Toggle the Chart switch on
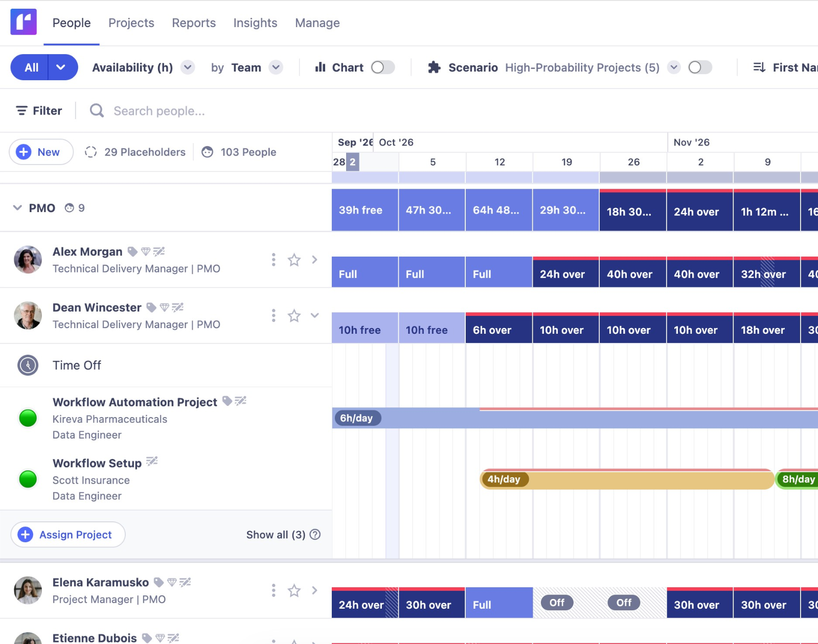 [383, 67]
